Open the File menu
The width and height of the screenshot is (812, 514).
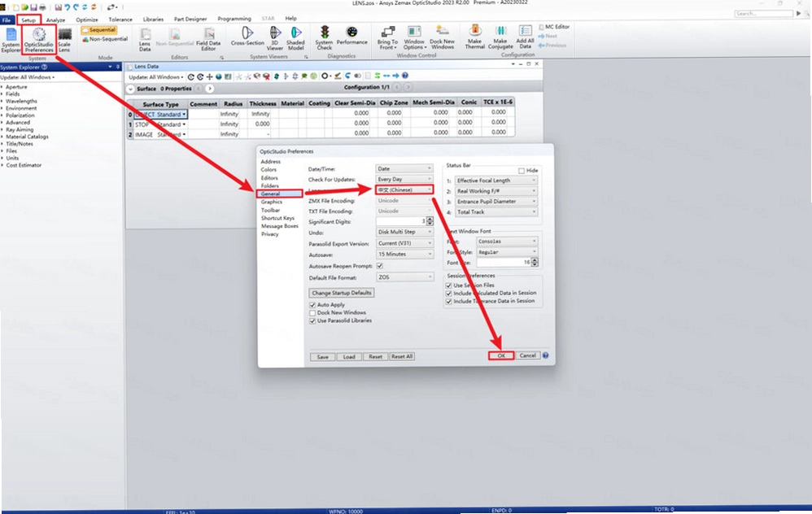[x=7, y=20]
